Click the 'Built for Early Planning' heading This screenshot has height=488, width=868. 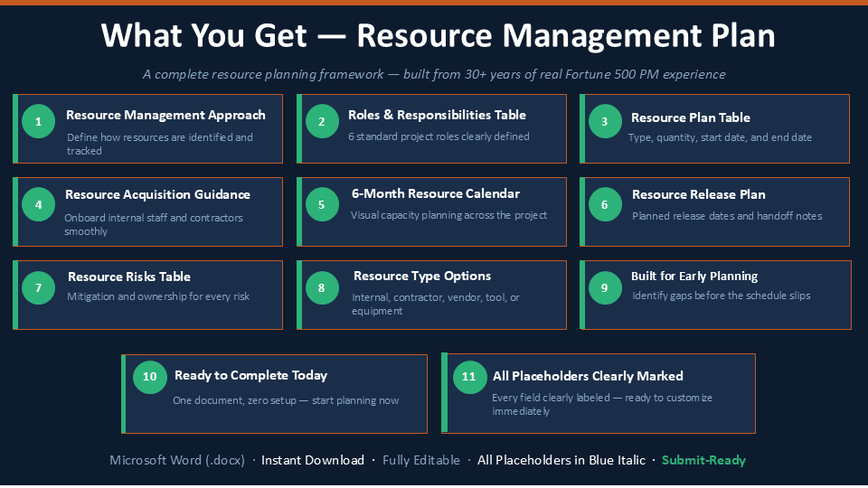[694, 277]
